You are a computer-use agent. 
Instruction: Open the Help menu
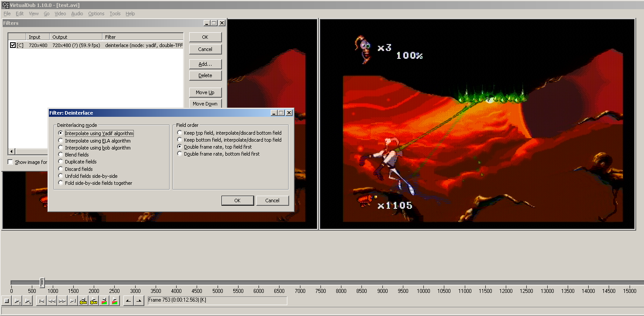[x=130, y=14]
